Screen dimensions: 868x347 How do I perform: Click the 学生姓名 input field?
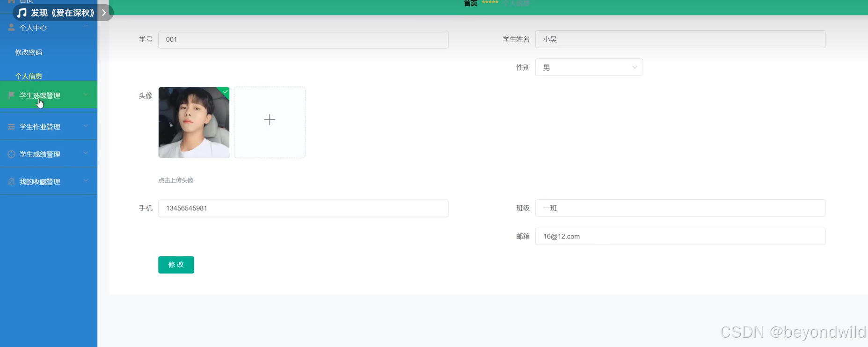tap(680, 39)
